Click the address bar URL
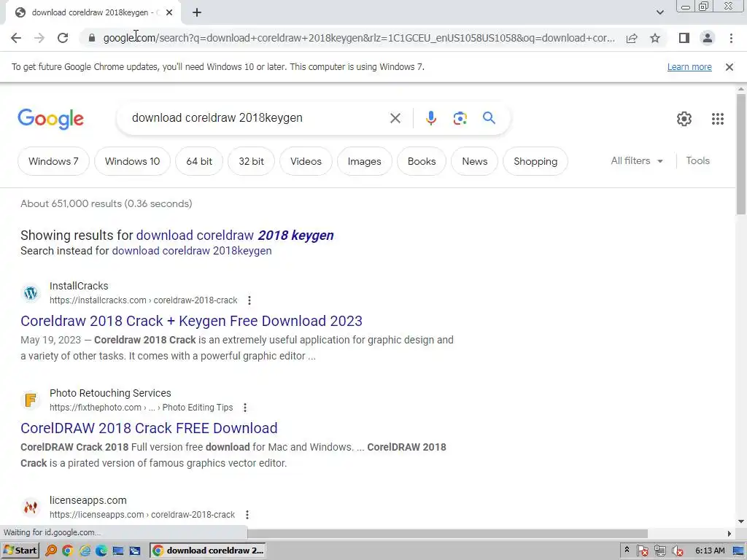The image size is (747, 560). click(359, 38)
